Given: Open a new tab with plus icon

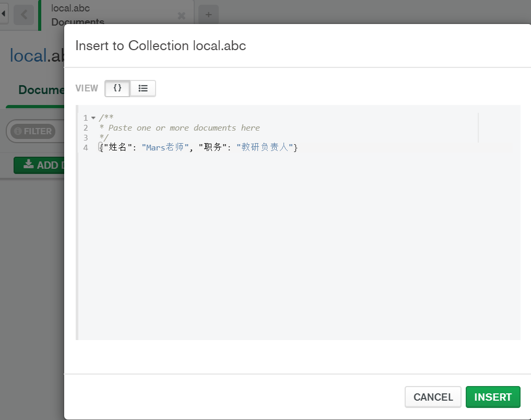Looking at the screenshot, I should [209, 15].
